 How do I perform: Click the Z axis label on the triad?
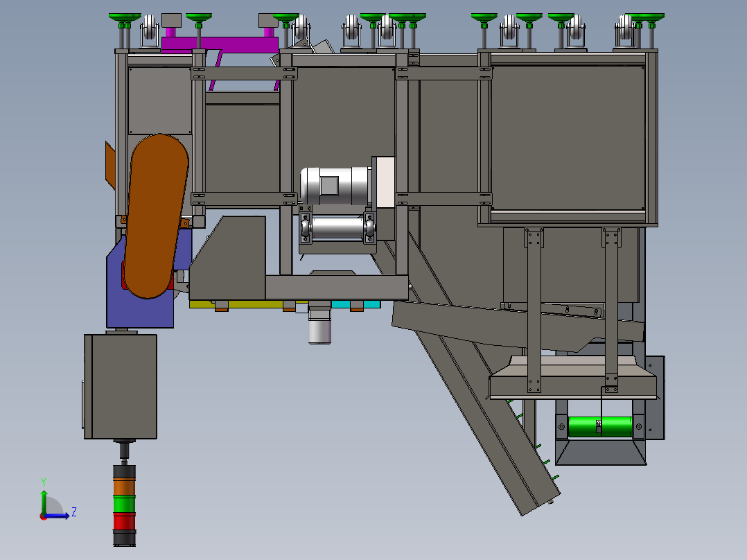(x=74, y=512)
